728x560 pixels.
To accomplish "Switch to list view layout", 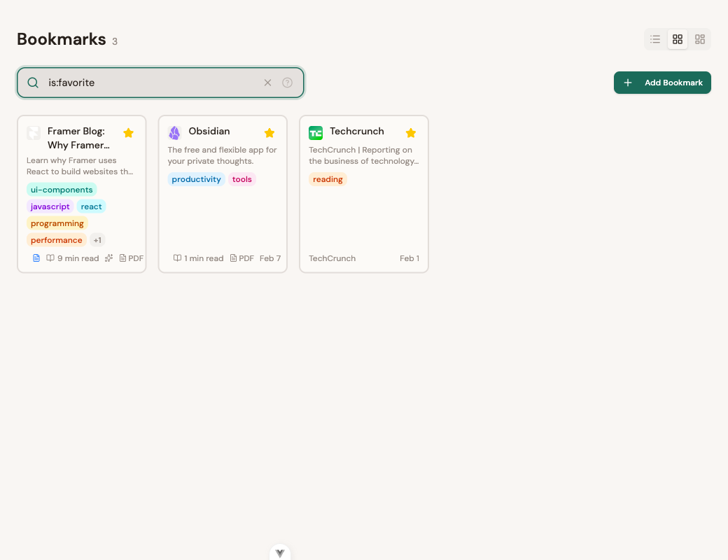I will click(655, 39).
